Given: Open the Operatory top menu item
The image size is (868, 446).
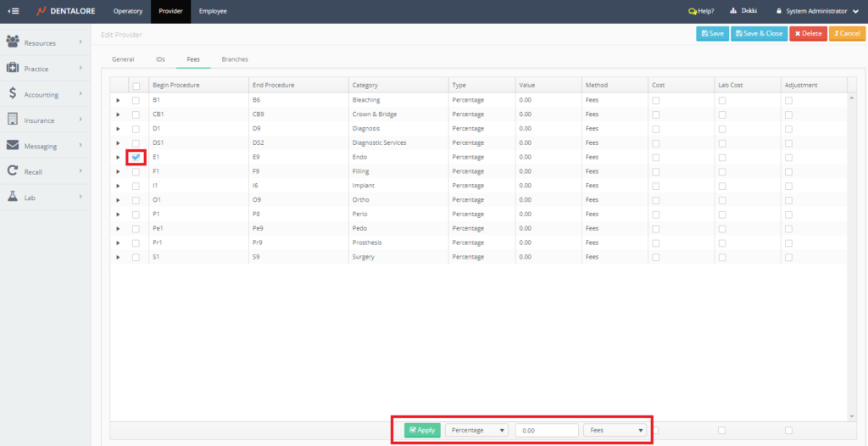Looking at the screenshot, I should [128, 11].
